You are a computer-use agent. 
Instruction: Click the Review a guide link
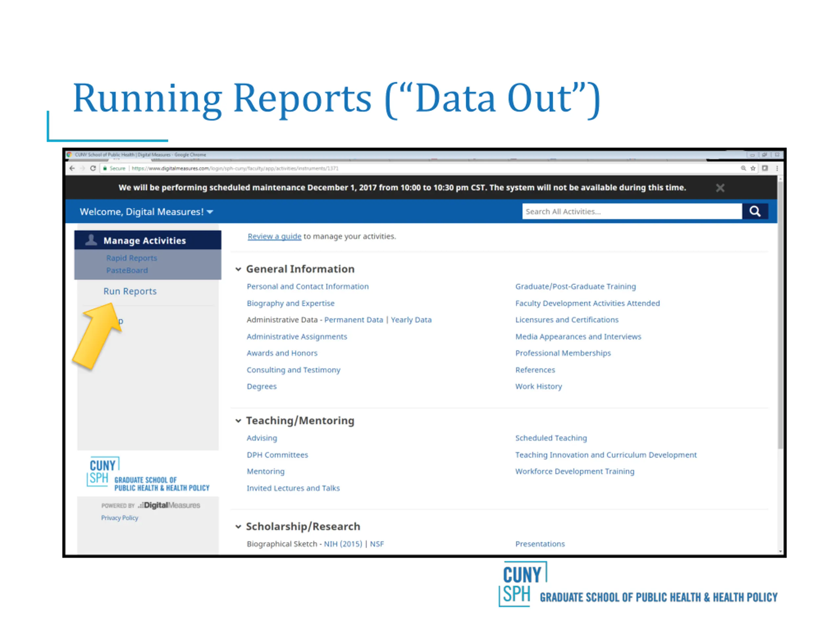tap(274, 236)
